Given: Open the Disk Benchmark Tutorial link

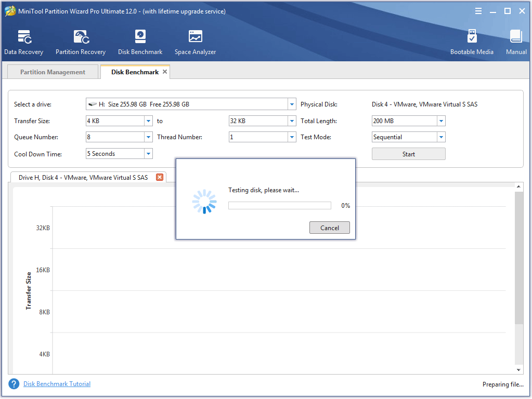Looking at the screenshot, I should coord(57,384).
